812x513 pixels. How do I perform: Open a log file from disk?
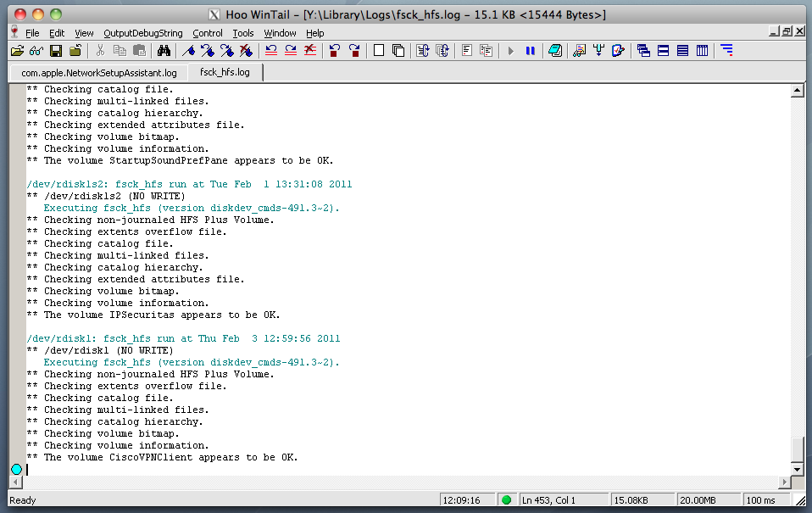click(x=19, y=50)
